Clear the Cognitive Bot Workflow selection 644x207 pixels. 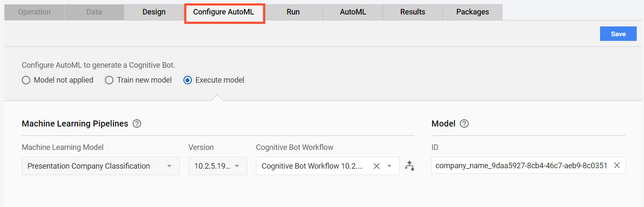coord(376,166)
